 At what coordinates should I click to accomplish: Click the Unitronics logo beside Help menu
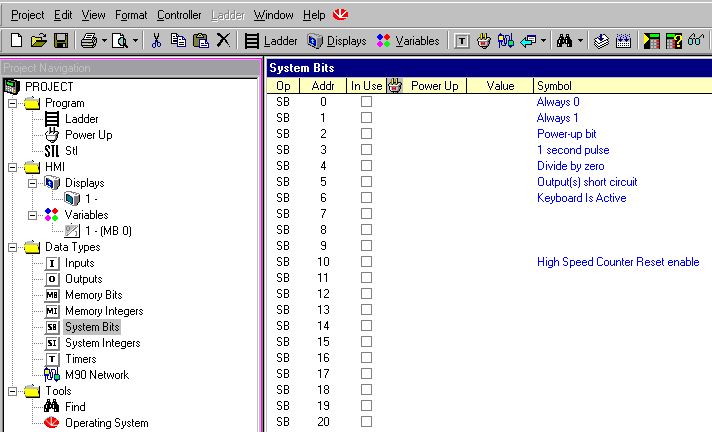coord(339,15)
